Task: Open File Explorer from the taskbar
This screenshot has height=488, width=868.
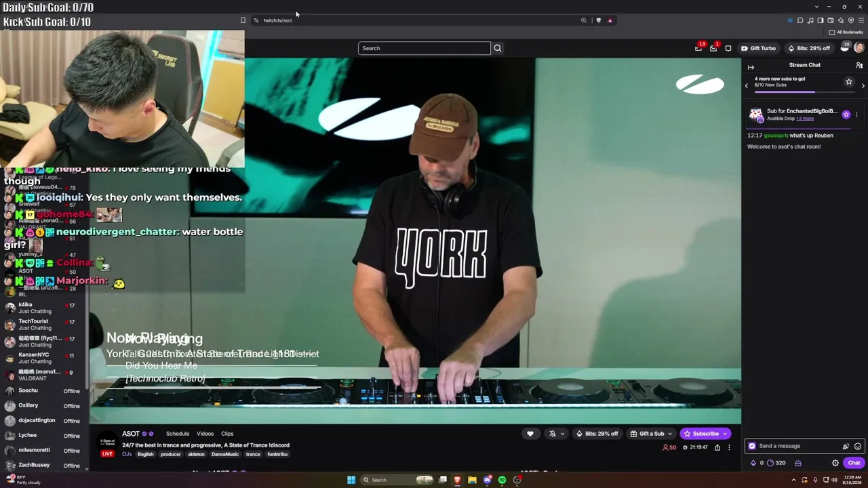Action: tap(472, 480)
